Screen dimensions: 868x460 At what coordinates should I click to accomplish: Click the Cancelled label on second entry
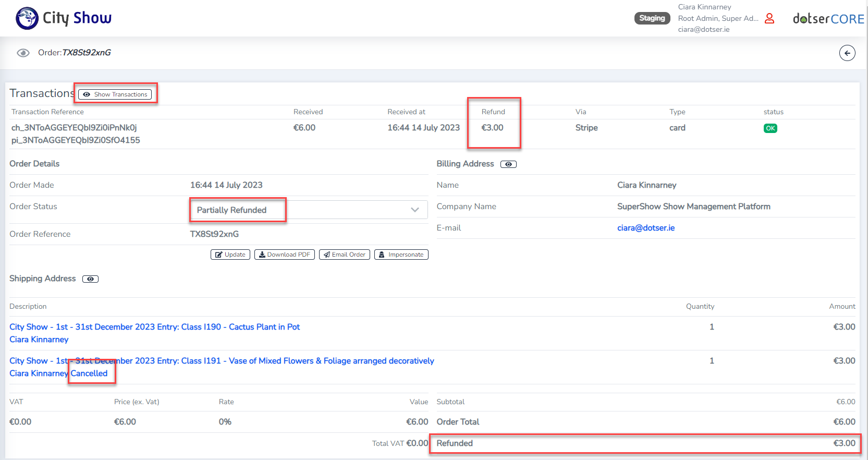89,373
